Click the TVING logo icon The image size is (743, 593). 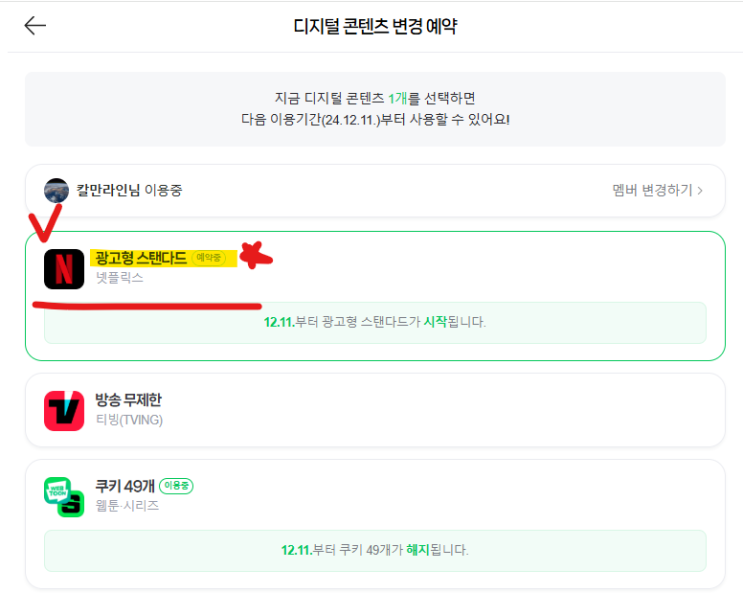click(64, 411)
